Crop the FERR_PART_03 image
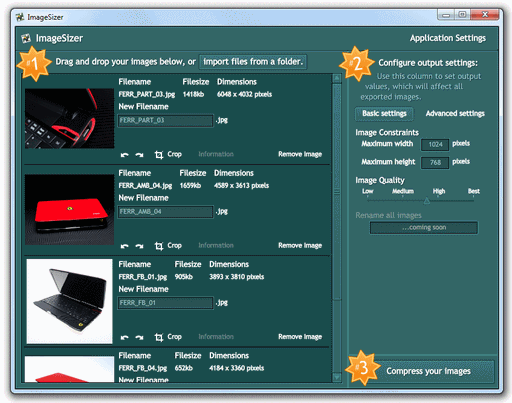The height and width of the screenshot is (403, 512). coord(168,154)
